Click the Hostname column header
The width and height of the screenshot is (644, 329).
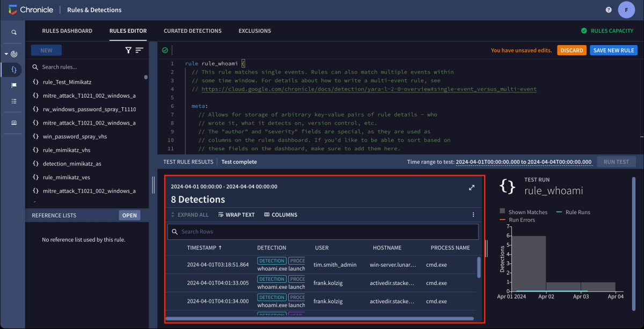point(387,248)
